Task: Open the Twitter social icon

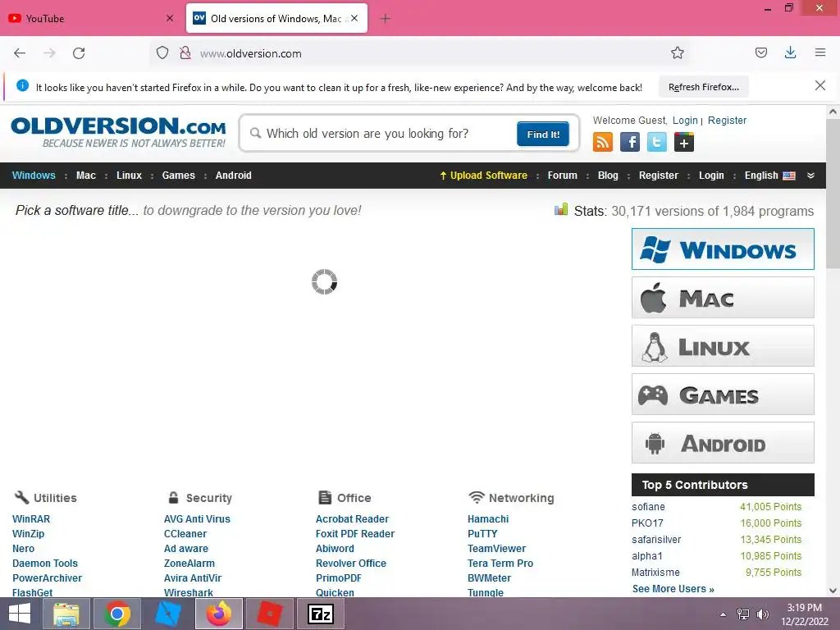Action: [x=657, y=142]
